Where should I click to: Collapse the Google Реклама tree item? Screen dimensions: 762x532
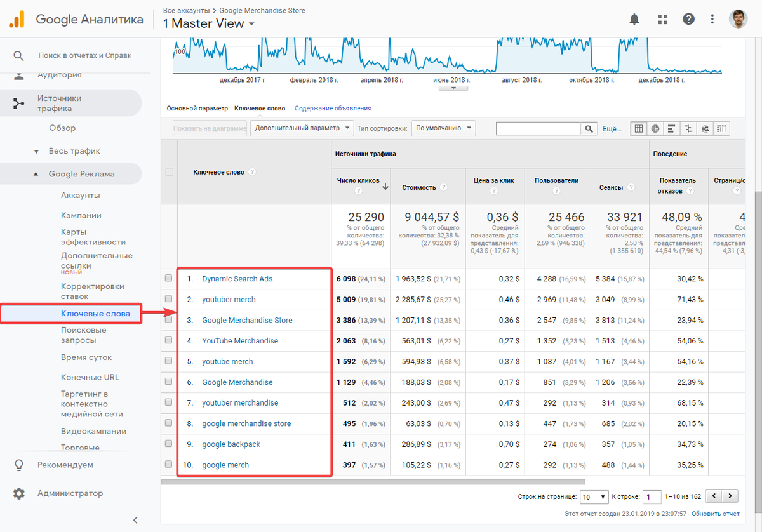(36, 174)
